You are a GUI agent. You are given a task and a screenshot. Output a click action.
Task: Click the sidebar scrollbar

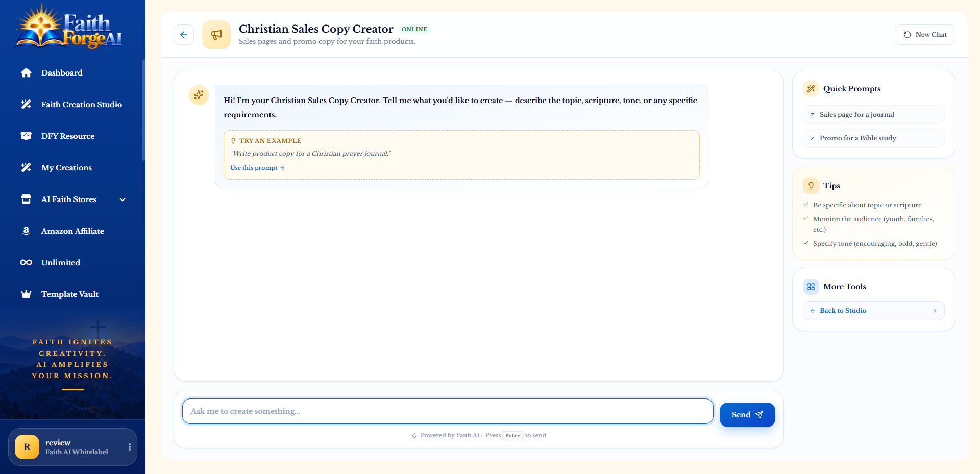144,110
